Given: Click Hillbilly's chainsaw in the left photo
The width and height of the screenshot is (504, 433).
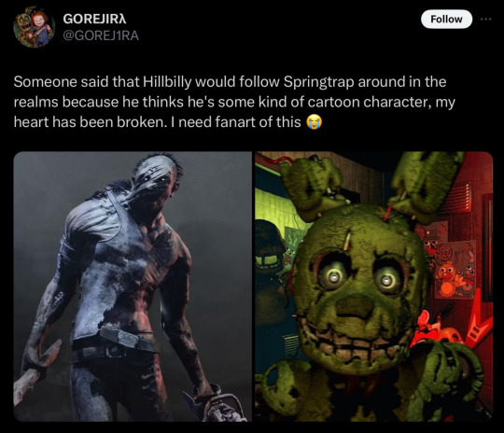Looking at the screenshot, I should click(x=214, y=405).
